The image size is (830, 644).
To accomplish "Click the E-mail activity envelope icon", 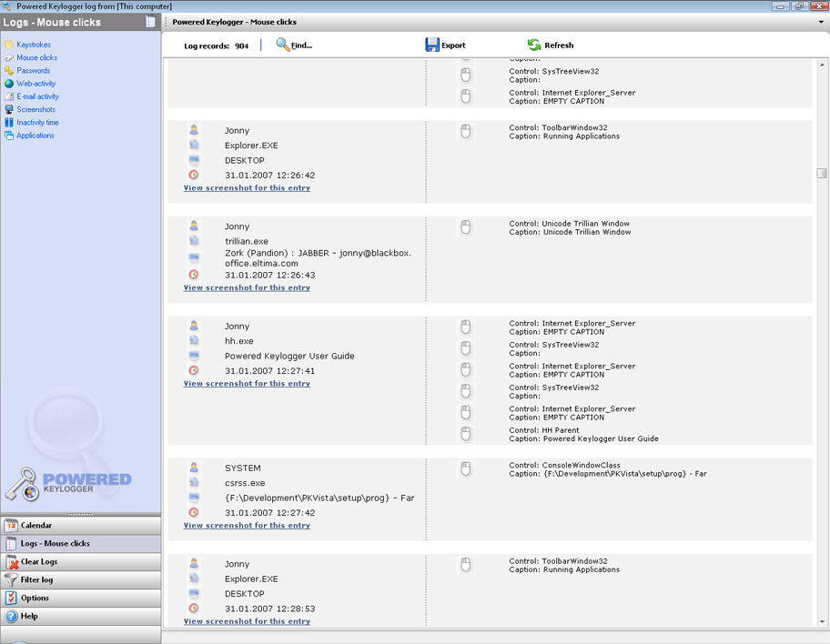I will pyautogui.click(x=9, y=96).
